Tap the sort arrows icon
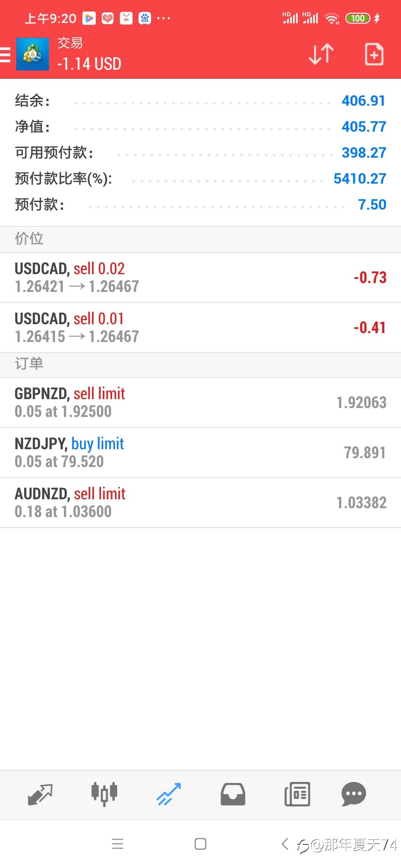Screen dimensions: 401x868 click(x=321, y=54)
